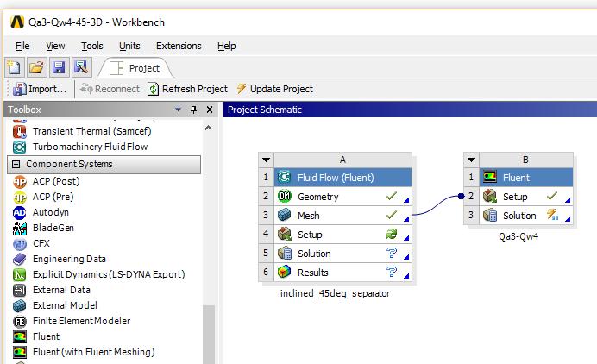The image size is (597, 364).
Task: Collapse the Component Systems group
Action: click(x=16, y=164)
